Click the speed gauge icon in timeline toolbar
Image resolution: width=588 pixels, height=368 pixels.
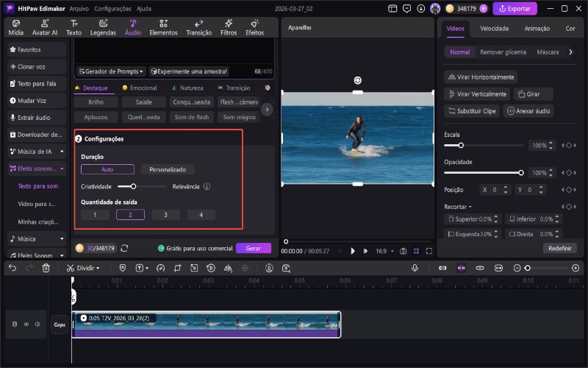pos(160,268)
